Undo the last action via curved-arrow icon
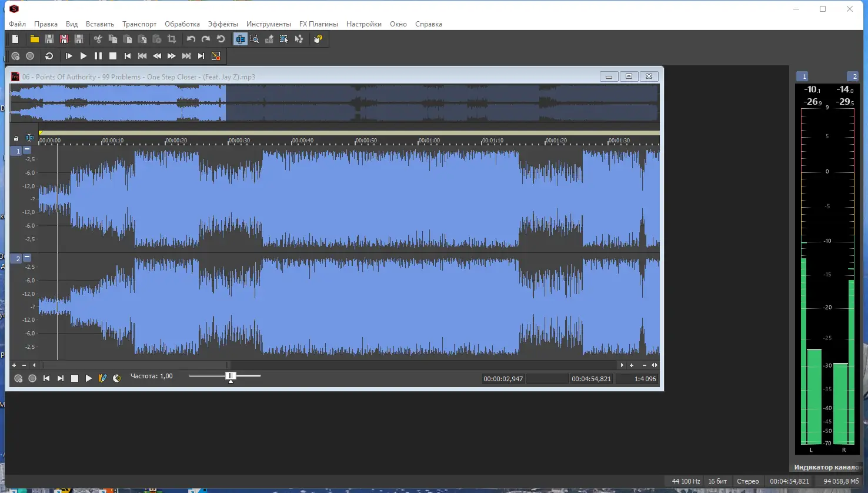The height and width of the screenshot is (493, 868). [191, 39]
